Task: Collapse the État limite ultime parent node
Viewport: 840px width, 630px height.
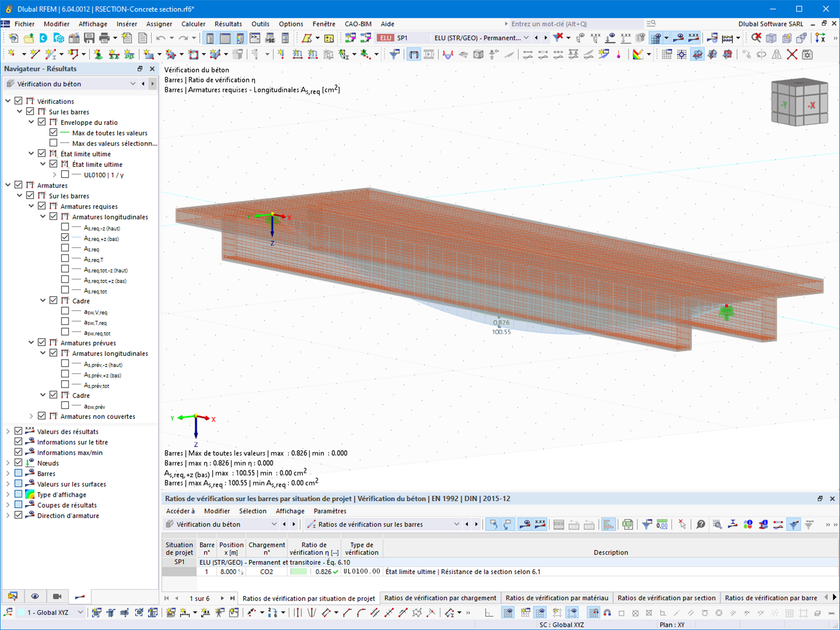Action: click(x=31, y=153)
